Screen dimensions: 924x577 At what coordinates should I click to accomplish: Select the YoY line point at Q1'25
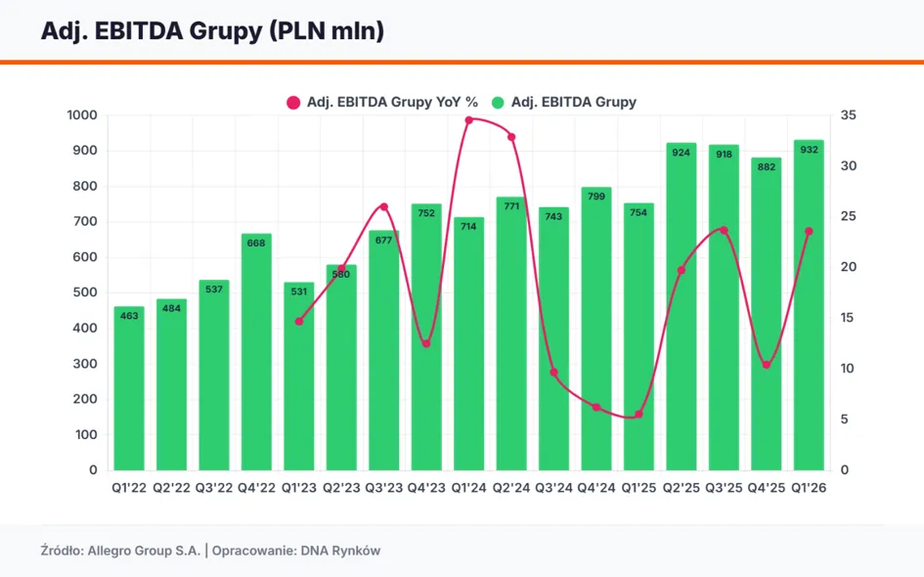(638, 415)
